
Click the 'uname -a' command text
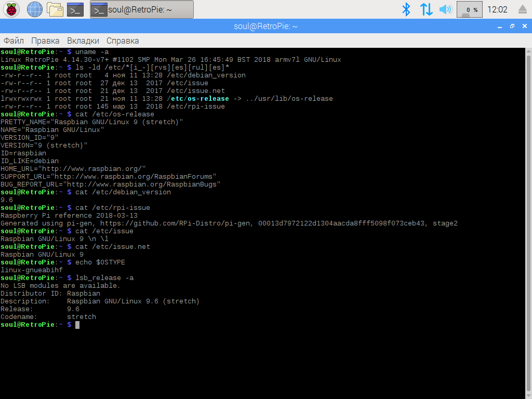pyautogui.click(x=92, y=52)
